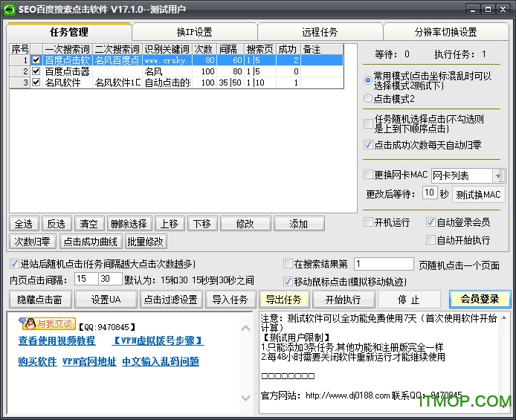Click the 清空 button
Screen dimensions: 516x420
tap(89, 224)
